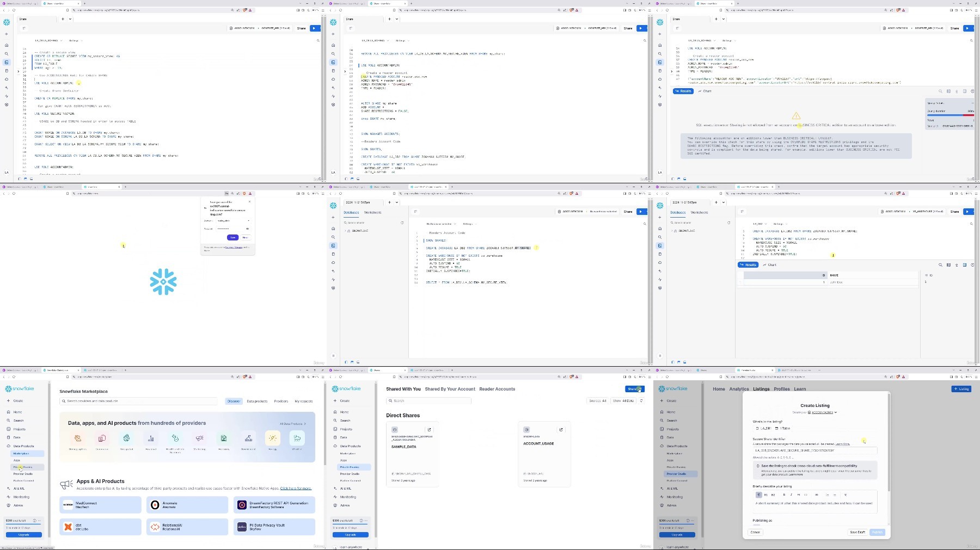Focus the Search field on Private Sharing page
Image resolution: width=980 pixels, height=550 pixels.
point(428,400)
